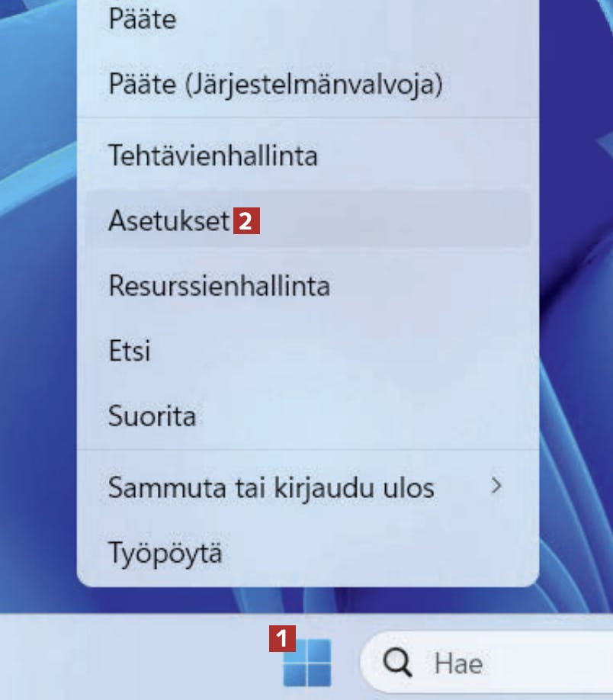Select Suorita from the menu
613x700 pixels.
(308, 416)
